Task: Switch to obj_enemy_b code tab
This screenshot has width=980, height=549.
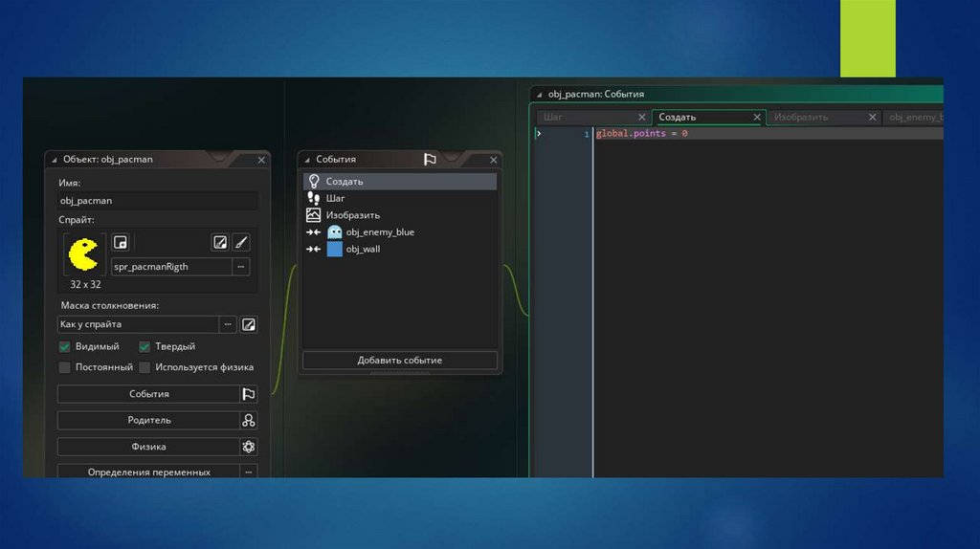Action: (913, 117)
